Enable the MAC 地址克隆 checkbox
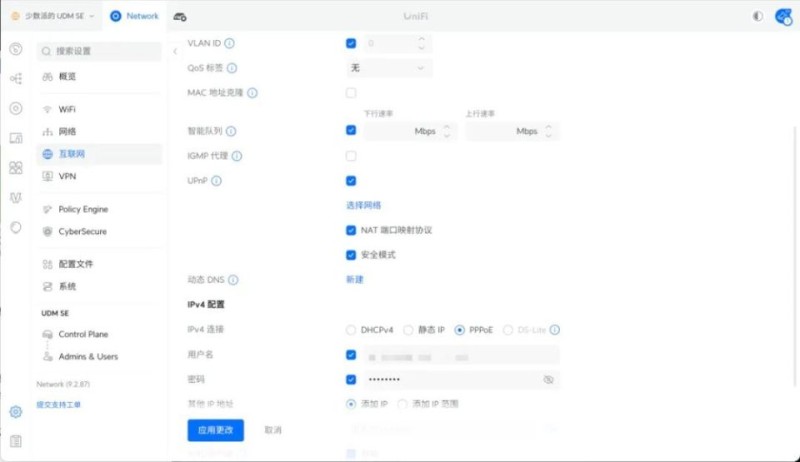 point(351,93)
